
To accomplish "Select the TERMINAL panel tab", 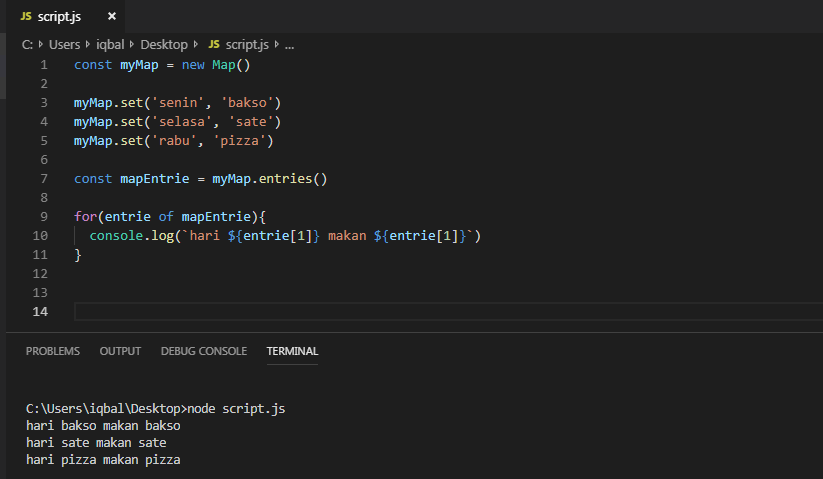I will click(x=292, y=351).
